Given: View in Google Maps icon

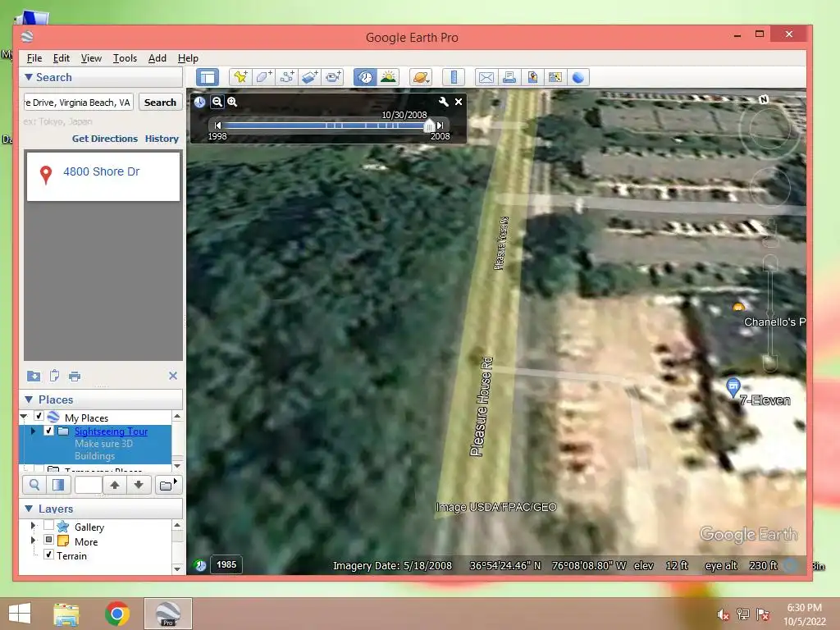Looking at the screenshot, I should [555, 77].
